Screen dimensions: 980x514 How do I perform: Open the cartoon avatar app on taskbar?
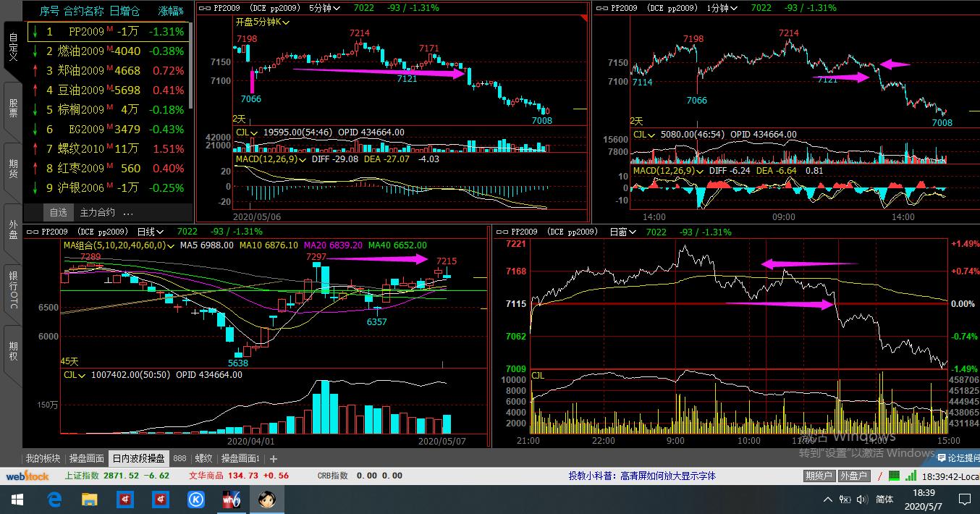266,500
